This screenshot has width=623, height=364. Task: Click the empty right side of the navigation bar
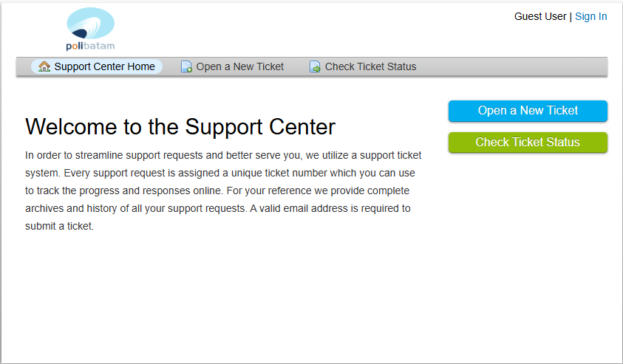pyautogui.click(x=517, y=66)
